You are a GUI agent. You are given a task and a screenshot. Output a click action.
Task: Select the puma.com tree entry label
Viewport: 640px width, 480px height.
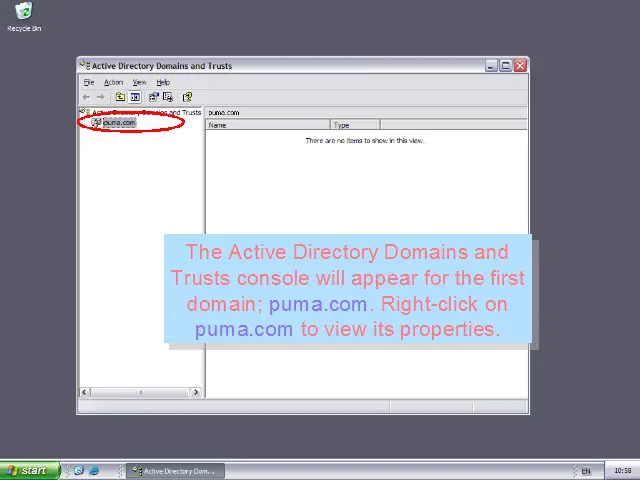(119, 122)
